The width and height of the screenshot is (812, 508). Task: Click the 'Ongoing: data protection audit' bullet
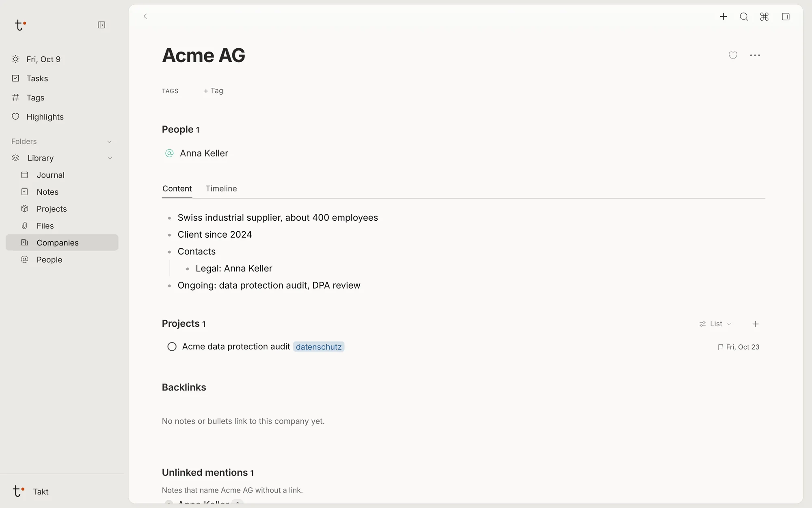click(x=269, y=286)
